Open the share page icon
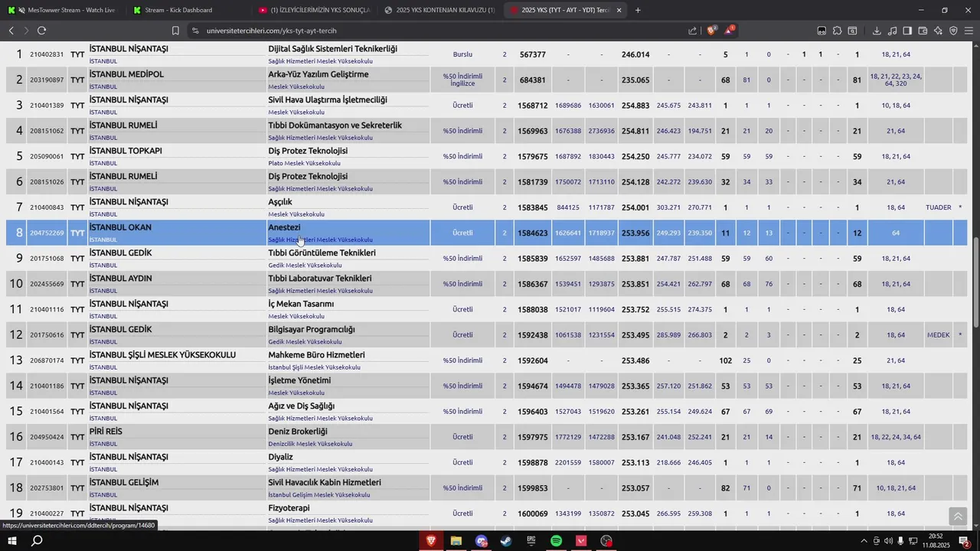This screenshot has height=551, width=980. 693,31
